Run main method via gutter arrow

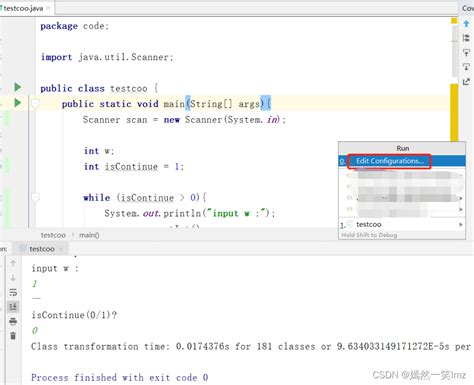click(18, 103)
